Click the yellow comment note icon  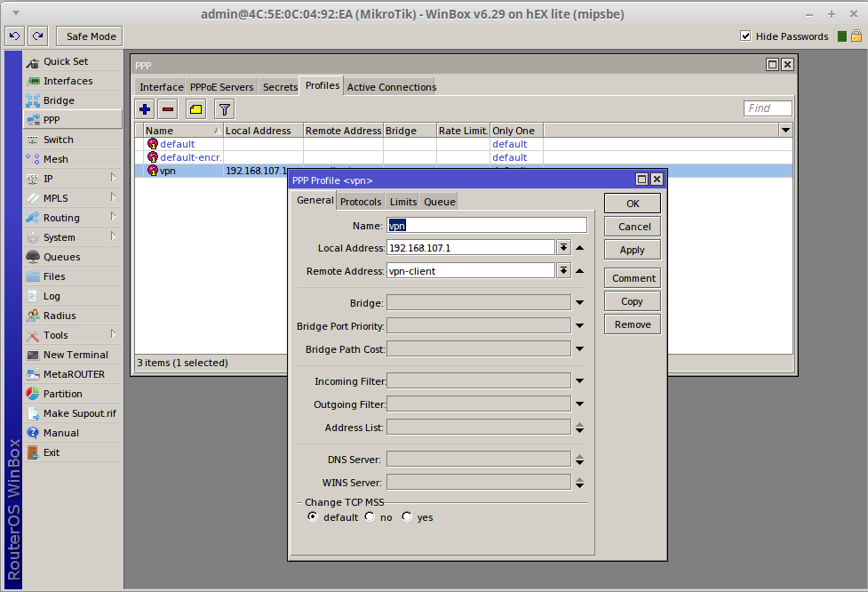pos(196,109)
